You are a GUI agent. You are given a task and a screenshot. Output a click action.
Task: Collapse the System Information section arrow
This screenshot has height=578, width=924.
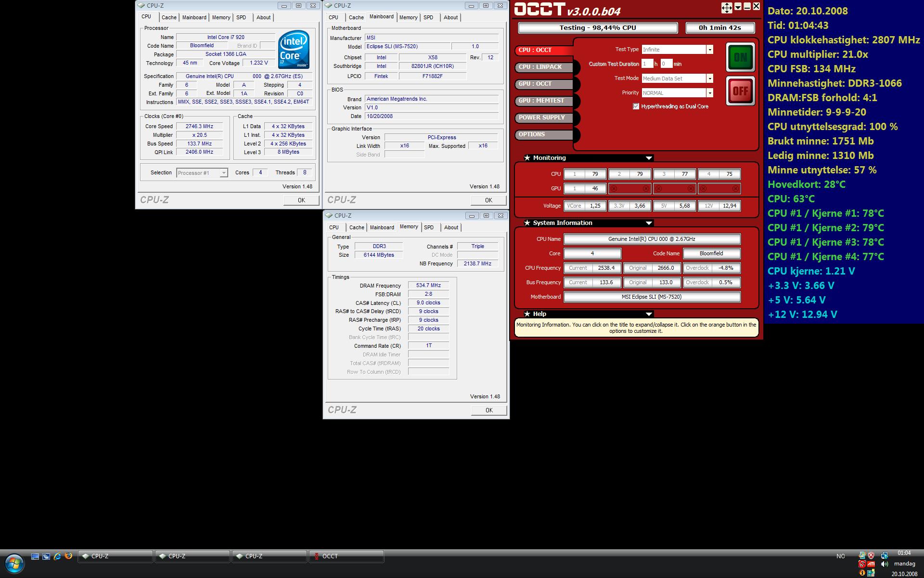click(649, 223)
